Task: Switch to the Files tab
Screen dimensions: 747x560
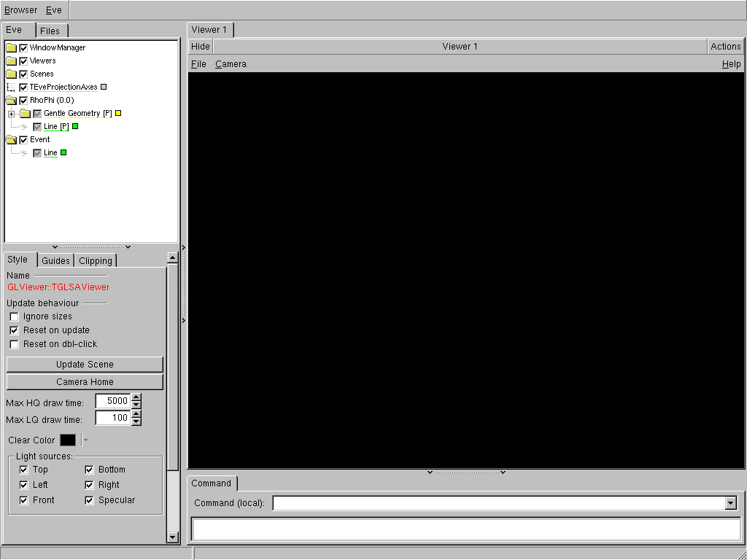Action: point(50,31)
